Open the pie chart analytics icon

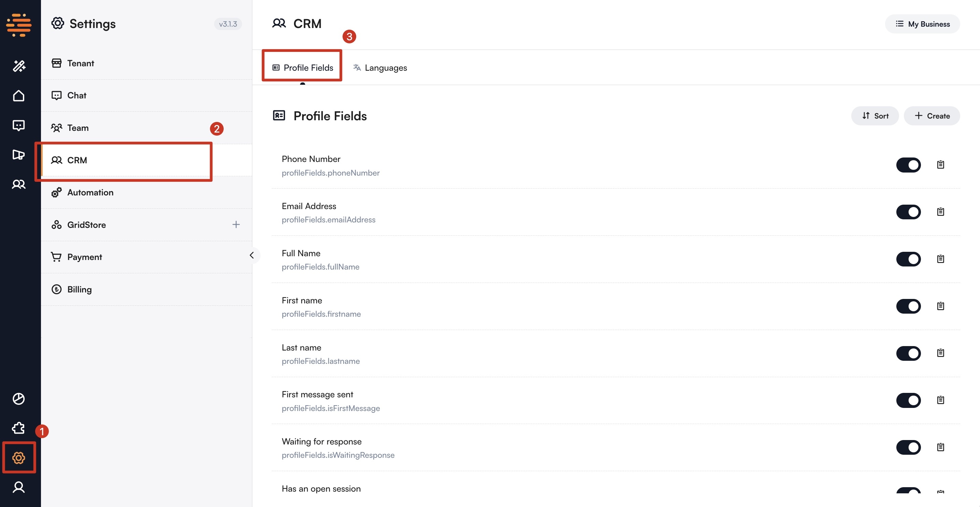pyautogui.click(x=18, y=399)
